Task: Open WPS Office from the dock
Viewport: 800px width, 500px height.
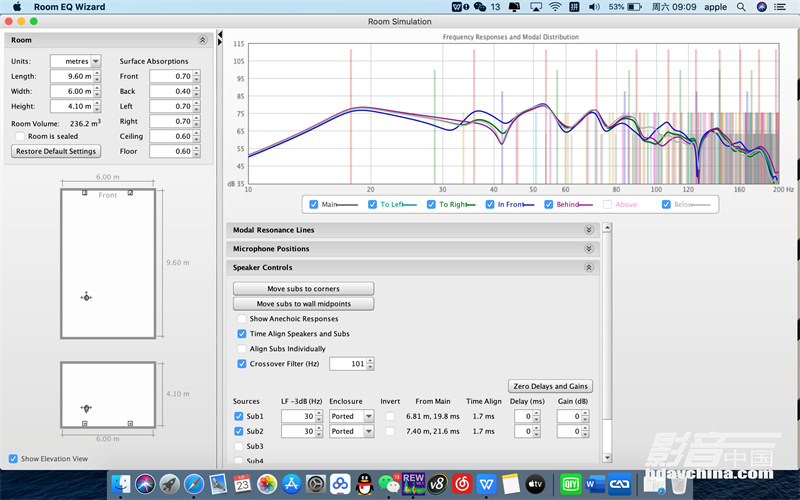Action: pos(486,484)
